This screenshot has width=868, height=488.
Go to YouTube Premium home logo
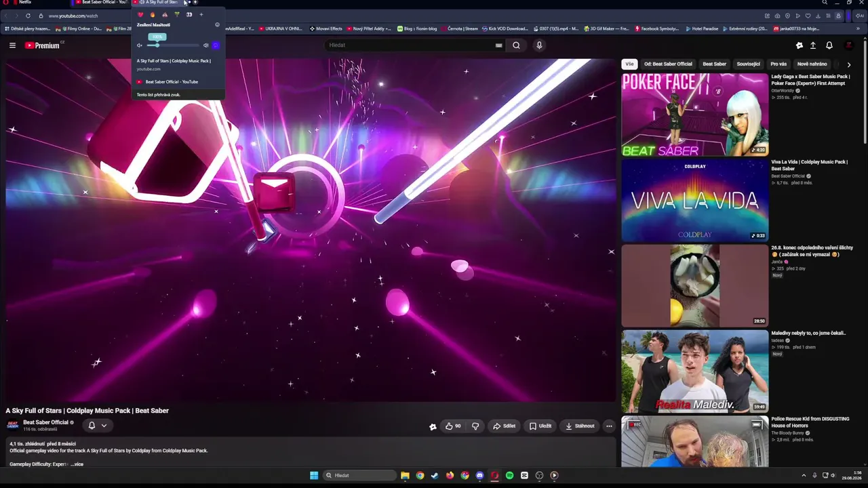click(x=43, y=45)
